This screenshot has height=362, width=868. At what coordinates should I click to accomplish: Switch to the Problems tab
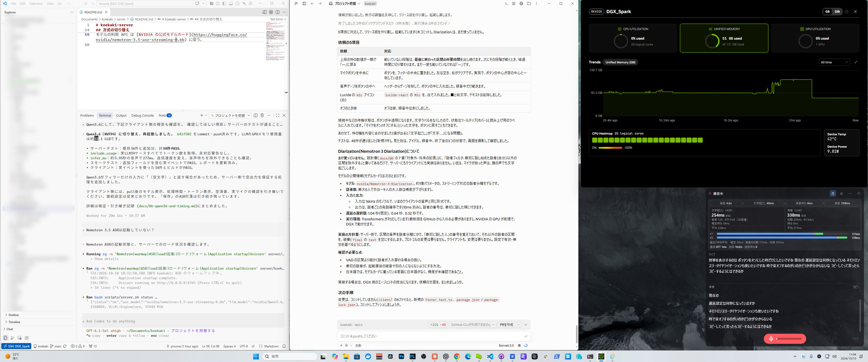click(87, 115)
